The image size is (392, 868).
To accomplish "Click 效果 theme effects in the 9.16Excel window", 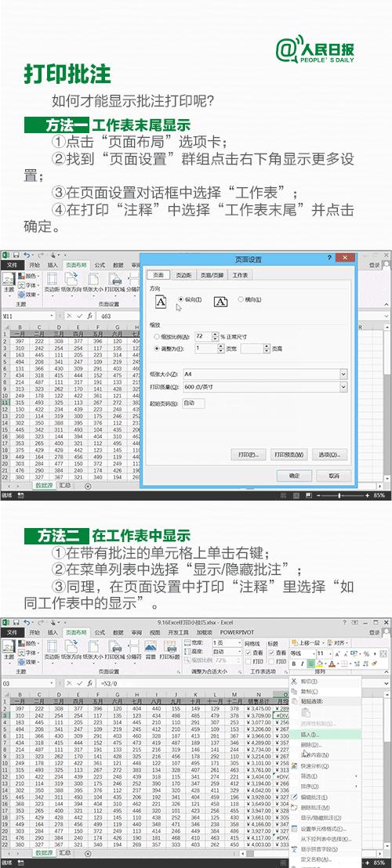I will [27, 661].
